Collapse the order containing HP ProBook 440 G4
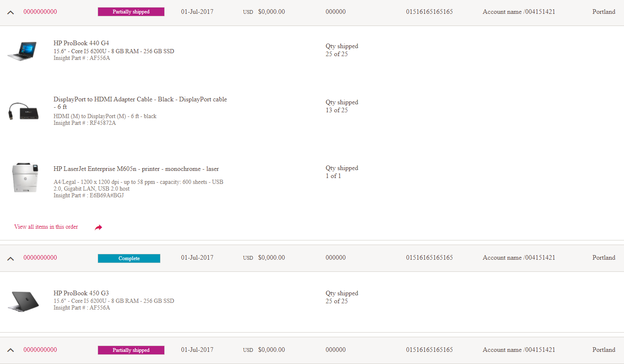The height and width of the screenshot is (364, 624). [11, 12]
